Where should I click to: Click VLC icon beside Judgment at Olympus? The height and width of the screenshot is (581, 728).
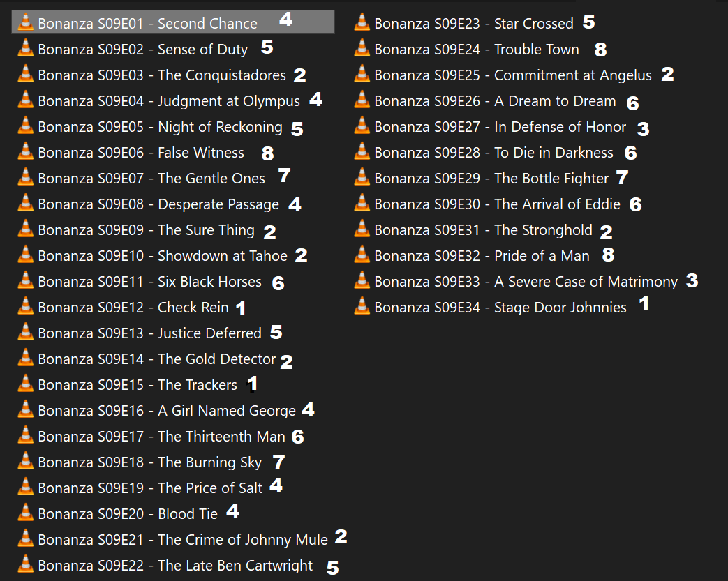coord(26,100)
